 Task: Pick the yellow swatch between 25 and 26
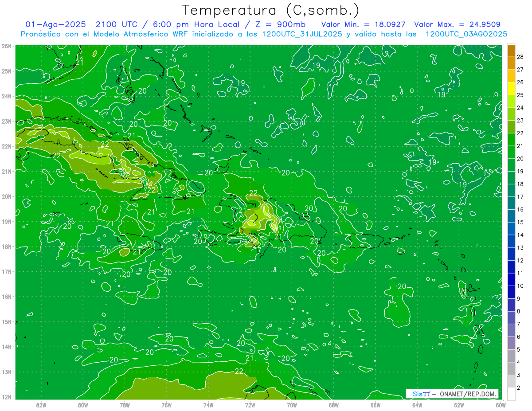511,89
